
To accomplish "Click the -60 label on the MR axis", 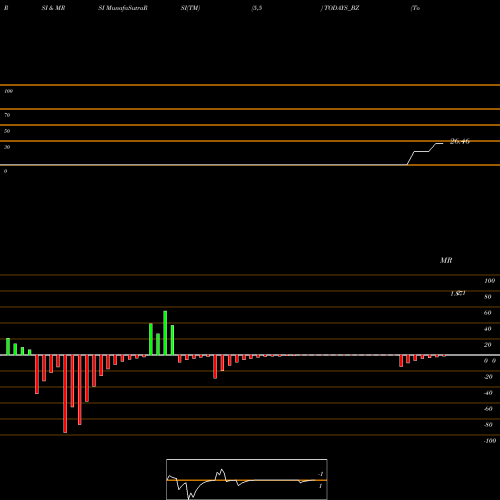I will [488, 409].
